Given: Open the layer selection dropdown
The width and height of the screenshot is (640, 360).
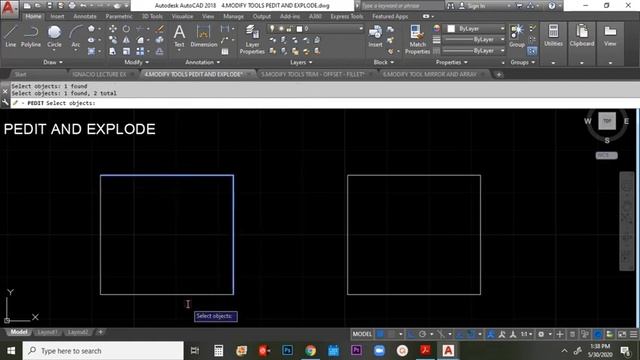Looking at the screenshot, I should 315,29.
